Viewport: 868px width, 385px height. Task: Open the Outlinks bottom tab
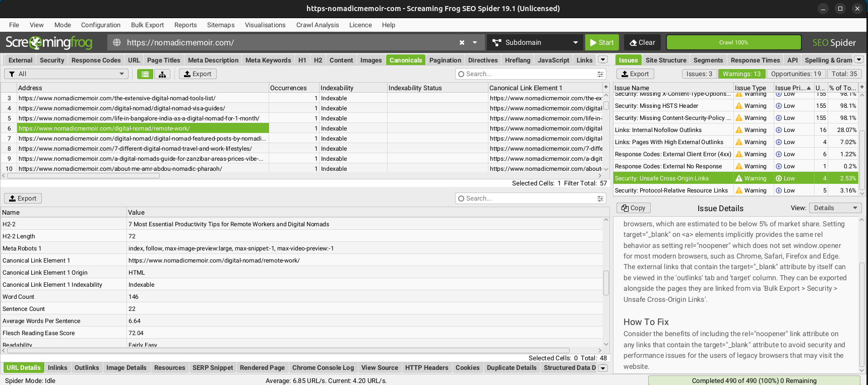(x=87, y=368)
